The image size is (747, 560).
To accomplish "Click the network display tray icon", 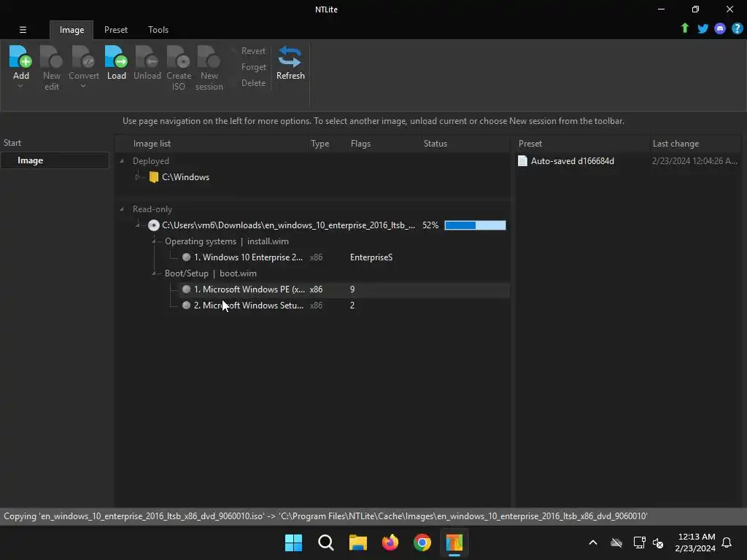I will [639, 542].
